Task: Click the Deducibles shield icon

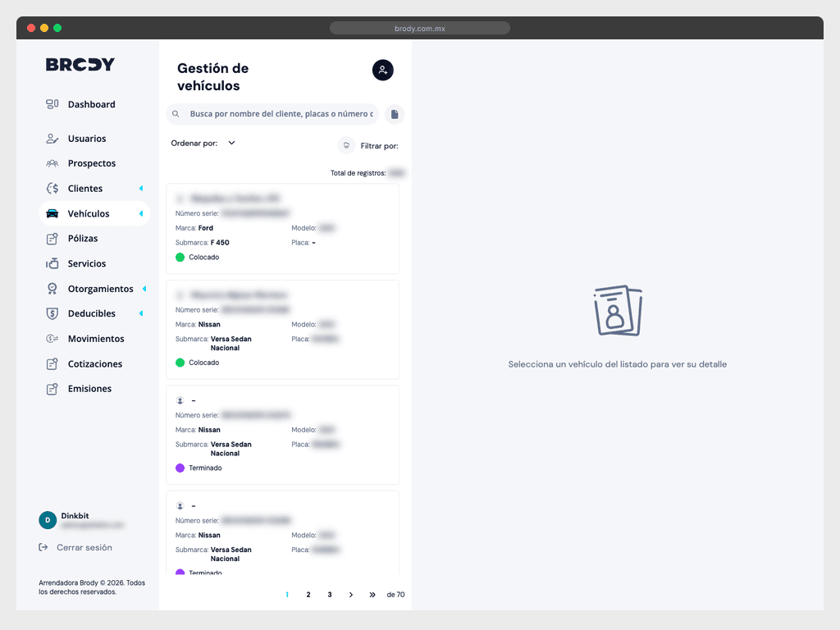Action: (x=52, y=313)
